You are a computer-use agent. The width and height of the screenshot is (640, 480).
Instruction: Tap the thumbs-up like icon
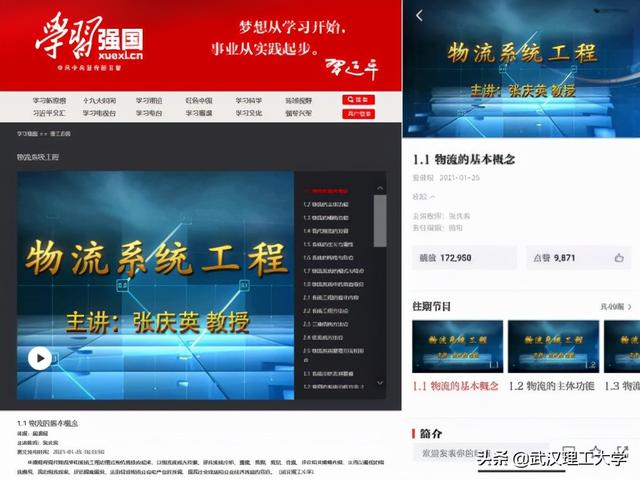click(619, 258)
